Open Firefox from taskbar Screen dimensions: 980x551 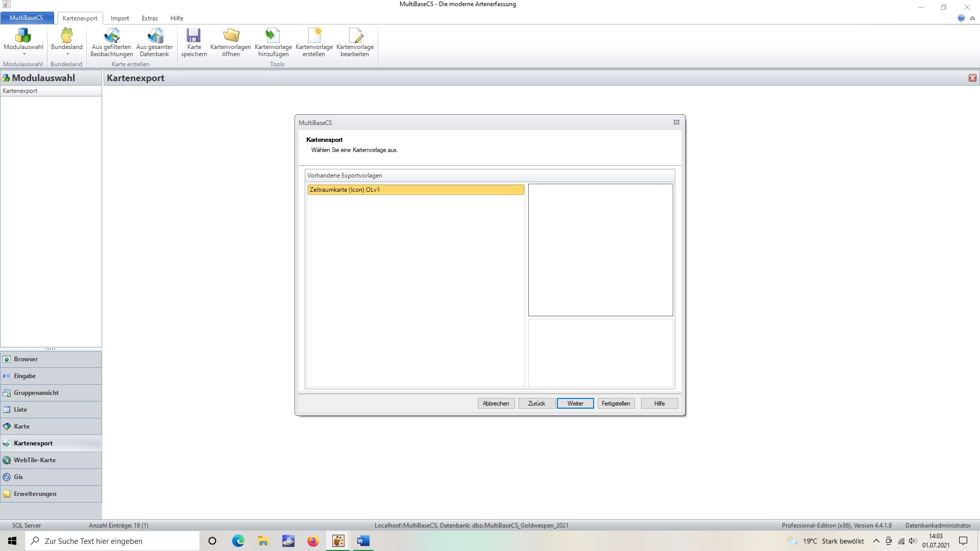(x=313, y=541)
